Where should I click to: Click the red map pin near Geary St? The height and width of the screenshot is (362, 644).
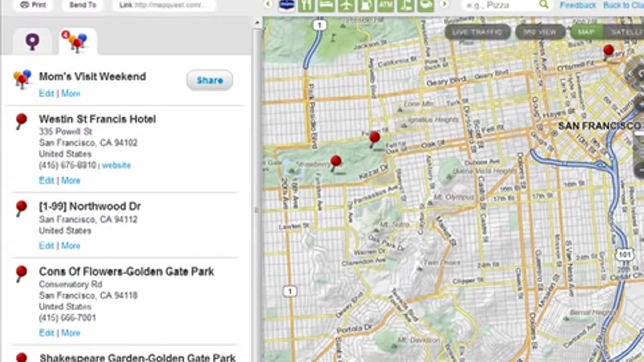tap(608, 51)
